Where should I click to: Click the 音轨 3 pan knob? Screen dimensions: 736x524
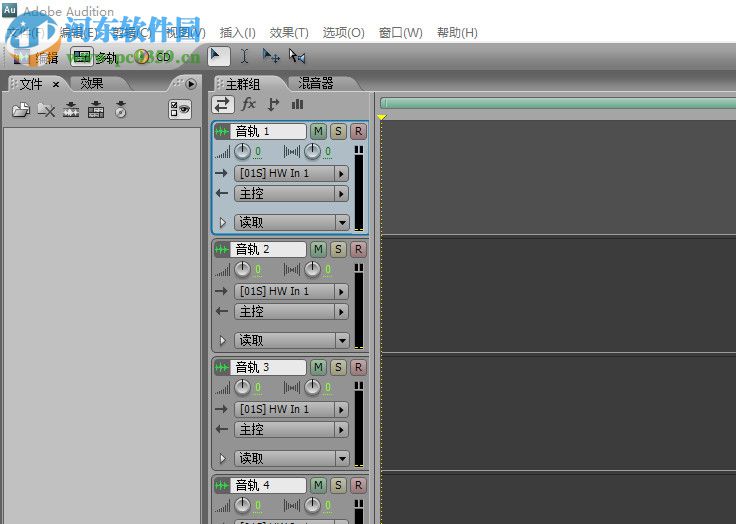pos(312,387)
